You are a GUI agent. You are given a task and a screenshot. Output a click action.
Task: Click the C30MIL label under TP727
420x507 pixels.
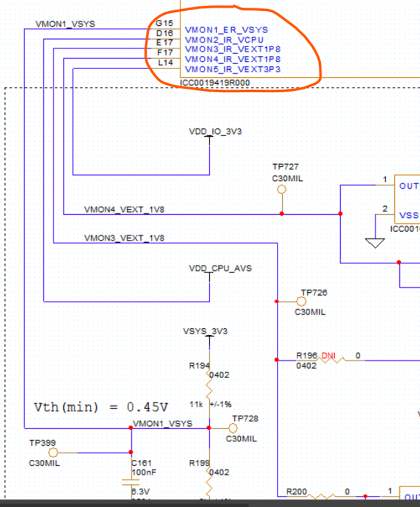(288, 179)
